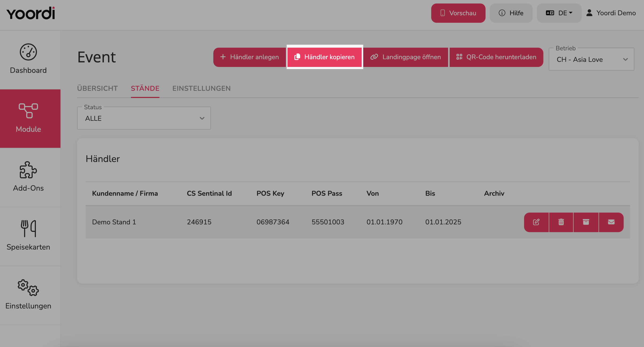Viewport: 644px width, 347px height.
Task: Archive Demo Stand 1 via box icon
Action: click(586, 222)
